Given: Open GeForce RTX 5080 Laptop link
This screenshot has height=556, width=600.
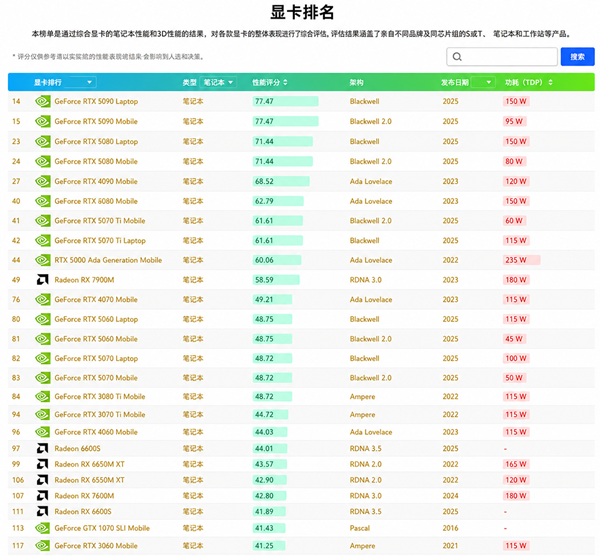Looking at the screenshot, I should 96,142.
